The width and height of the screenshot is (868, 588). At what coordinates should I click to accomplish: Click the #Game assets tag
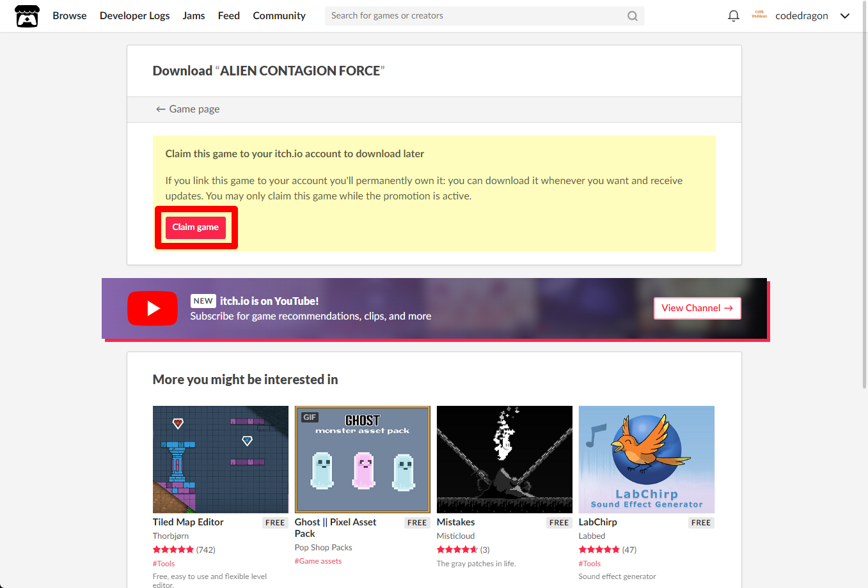click(x=319, y=561)
